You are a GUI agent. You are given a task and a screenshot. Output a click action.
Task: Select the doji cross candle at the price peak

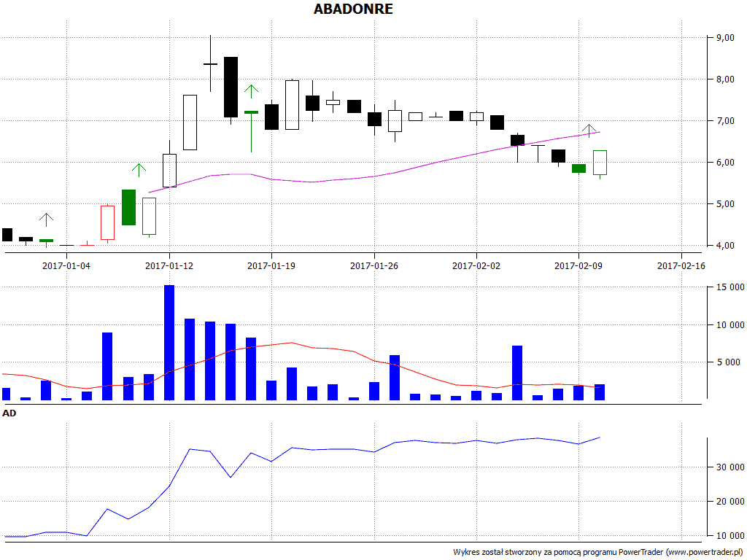pyautogui.click(x=210, y=64)
